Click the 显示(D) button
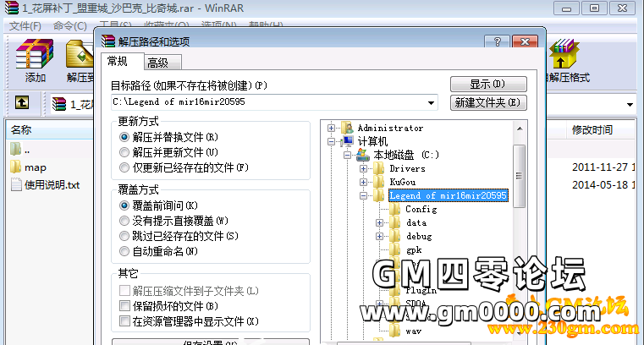Viewport: 644px width, 345px height. pos(488,84)
